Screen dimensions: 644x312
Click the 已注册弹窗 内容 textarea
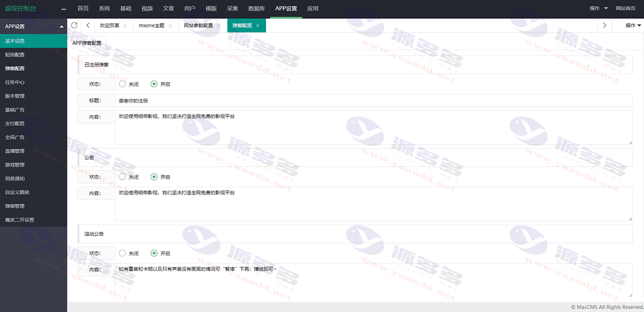point(374,128)
